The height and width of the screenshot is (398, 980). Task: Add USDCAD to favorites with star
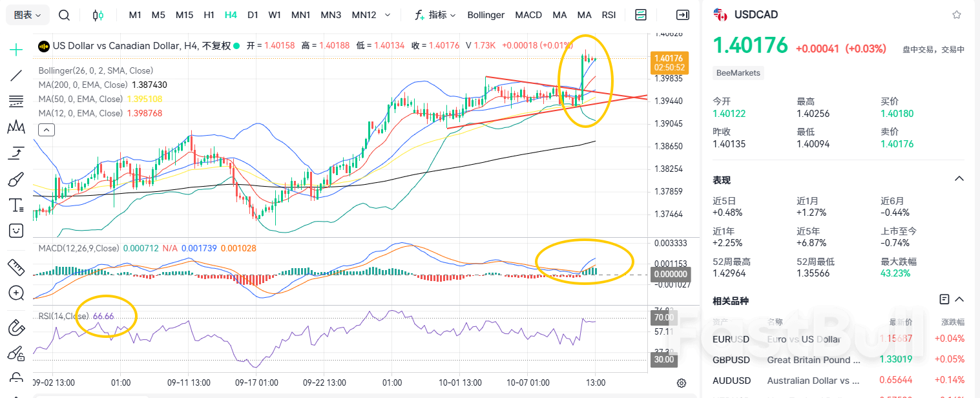pos(957,15)
